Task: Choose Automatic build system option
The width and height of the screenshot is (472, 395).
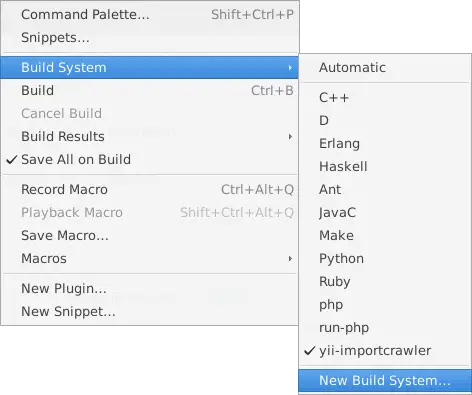Action: [385, 67]
